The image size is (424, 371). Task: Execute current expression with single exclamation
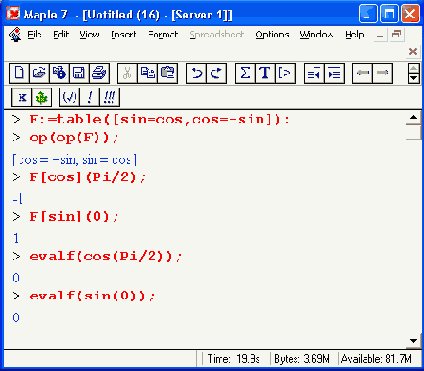[x=89, y=97]
